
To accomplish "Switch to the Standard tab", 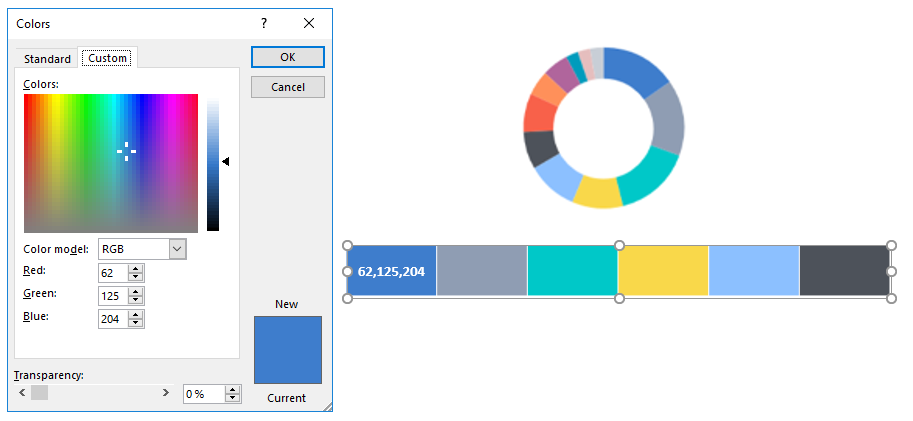I will coord(47,59).
